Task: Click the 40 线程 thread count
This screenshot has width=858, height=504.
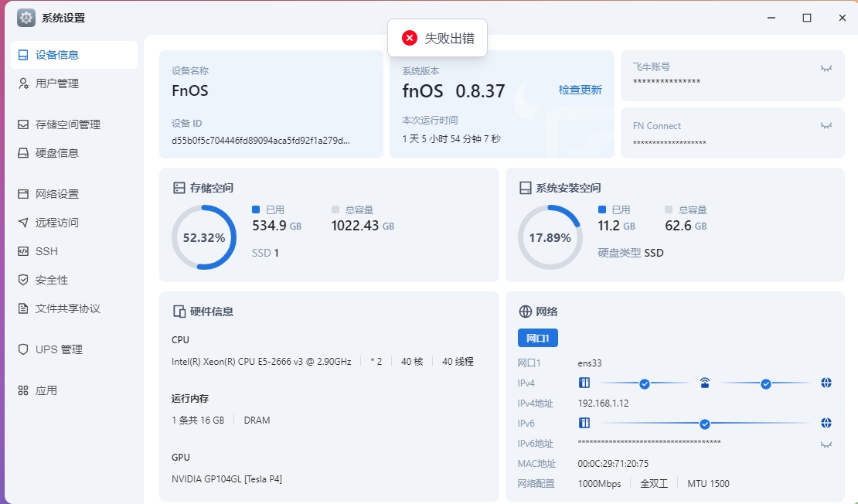Action: point(458,362)
